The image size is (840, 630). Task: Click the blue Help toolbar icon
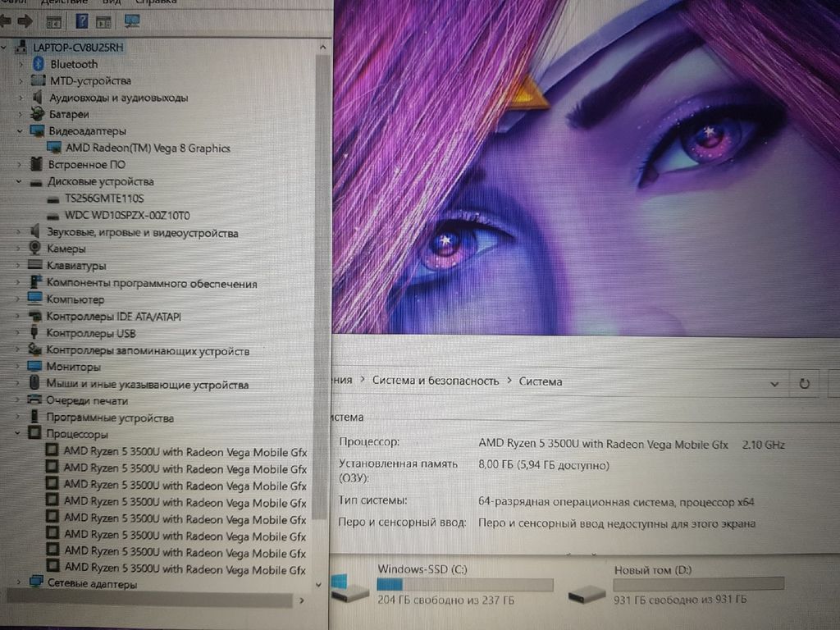pos(82,21)
